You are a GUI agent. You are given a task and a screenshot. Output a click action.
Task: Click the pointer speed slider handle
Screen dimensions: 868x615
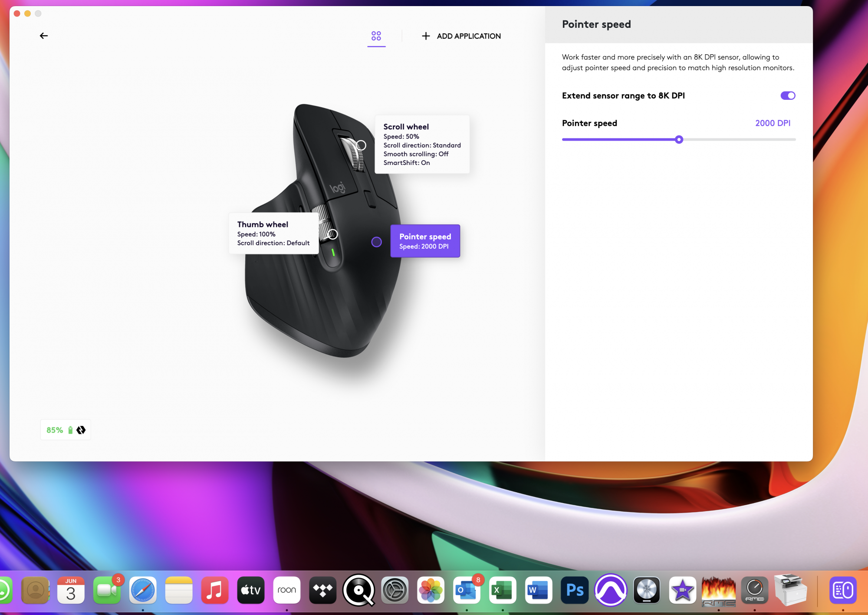click(x=679, y=139)
